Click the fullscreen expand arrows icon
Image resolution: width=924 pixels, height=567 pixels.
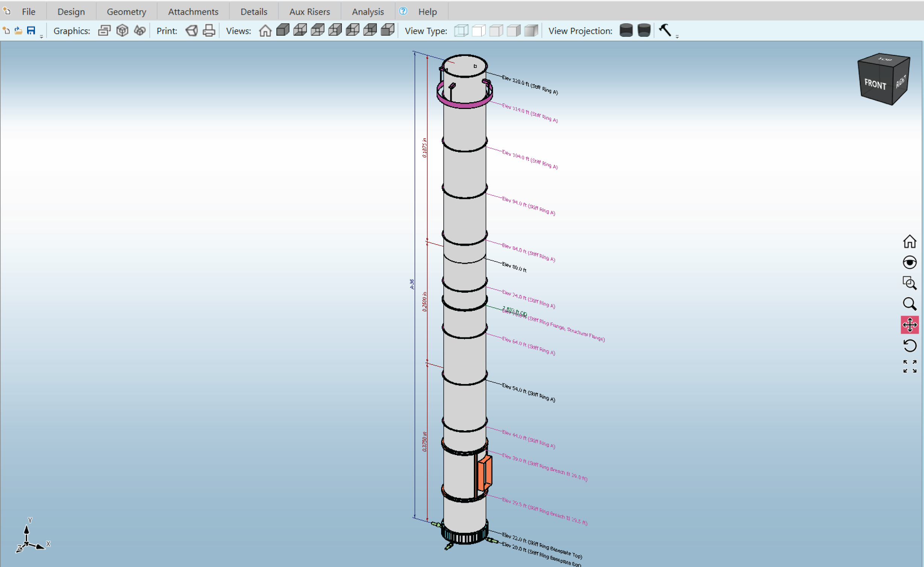pyautogui.click(x=909, y=366)
